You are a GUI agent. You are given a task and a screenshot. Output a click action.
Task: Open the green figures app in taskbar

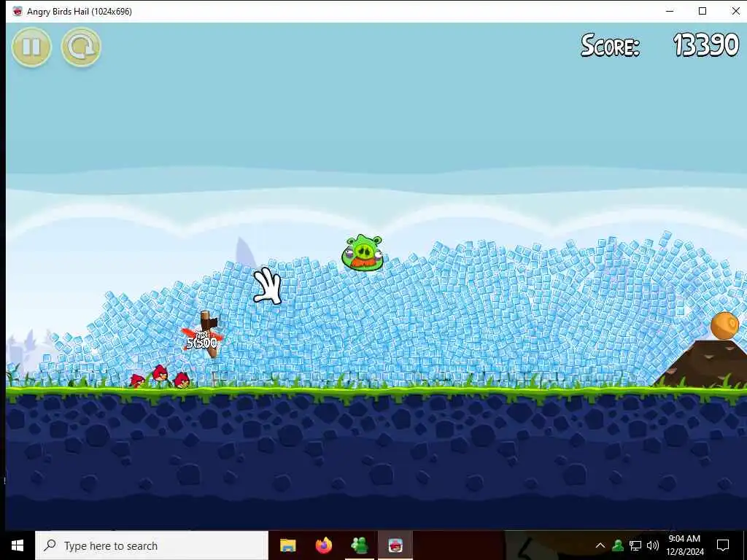(360, 545)
